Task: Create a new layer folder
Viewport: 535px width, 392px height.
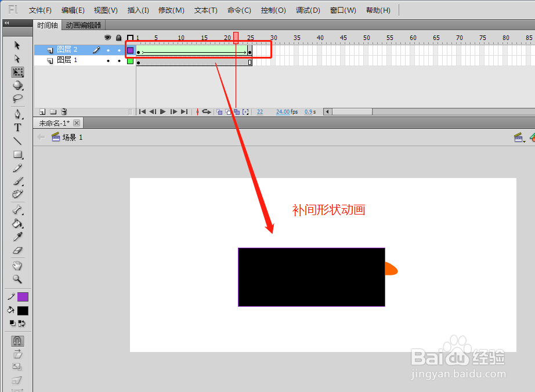Action: (53, 111)
